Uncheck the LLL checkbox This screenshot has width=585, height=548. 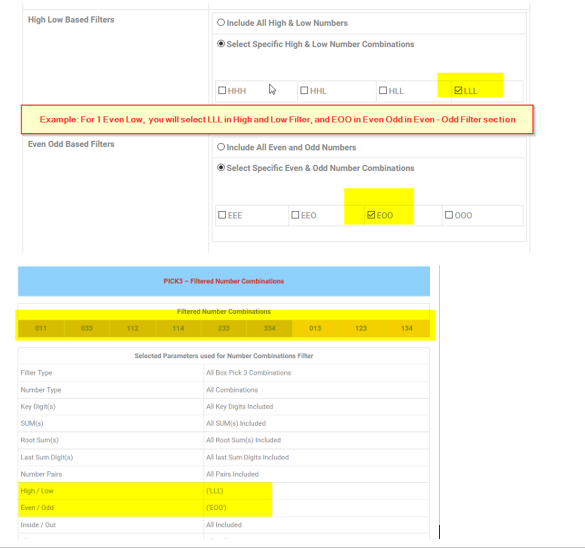click(x=458, y=90)
